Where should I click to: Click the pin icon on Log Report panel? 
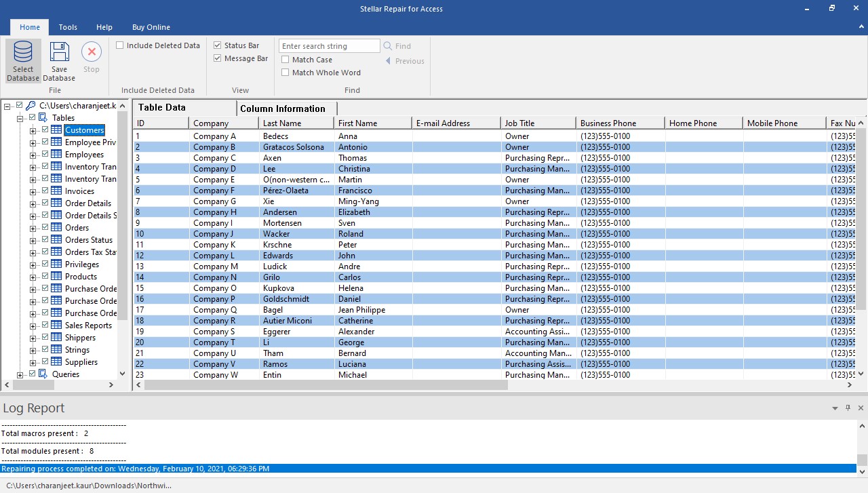click(x=848, y=408)
